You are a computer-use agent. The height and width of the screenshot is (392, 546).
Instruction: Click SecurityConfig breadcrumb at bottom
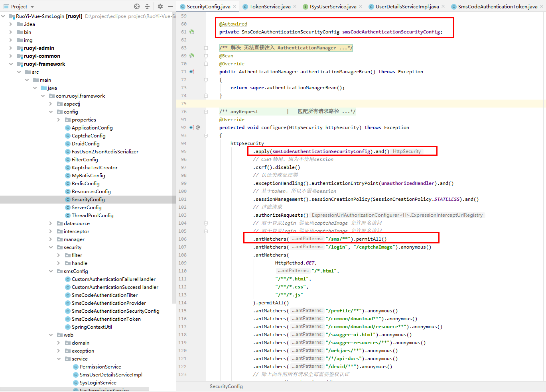click(226, 386)
